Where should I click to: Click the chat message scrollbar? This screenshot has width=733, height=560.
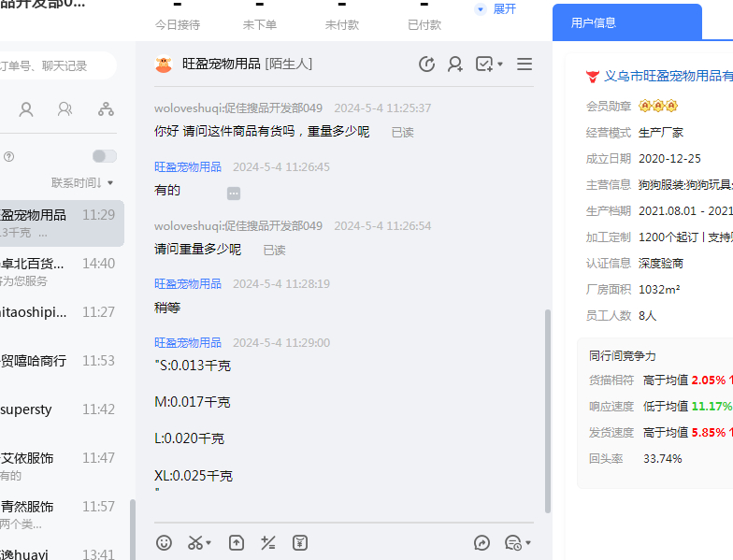point(547,411)
